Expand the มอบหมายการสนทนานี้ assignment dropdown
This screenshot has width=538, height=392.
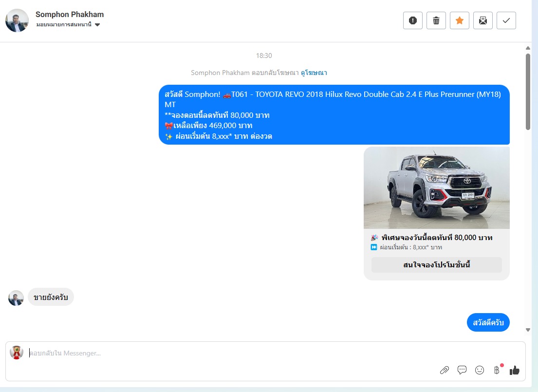[68, 25]
